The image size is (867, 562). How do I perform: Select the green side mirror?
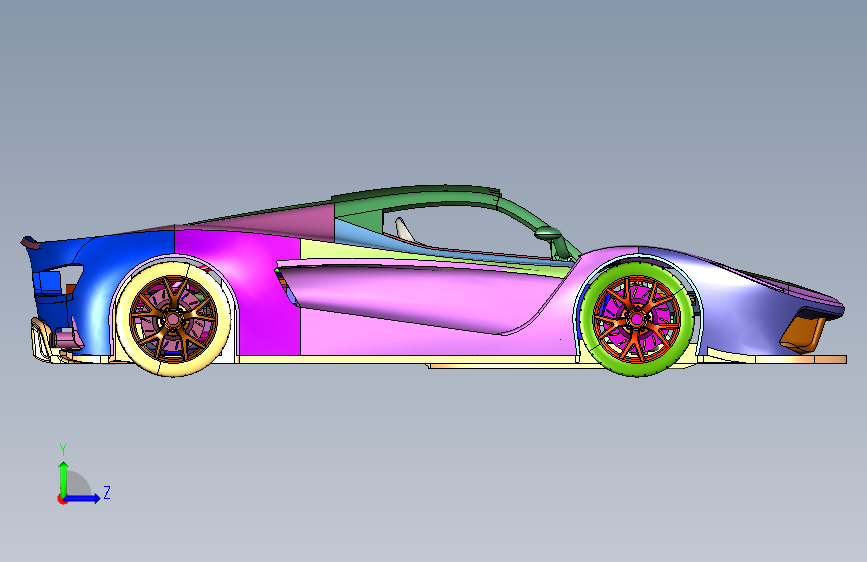click(549, 233)
